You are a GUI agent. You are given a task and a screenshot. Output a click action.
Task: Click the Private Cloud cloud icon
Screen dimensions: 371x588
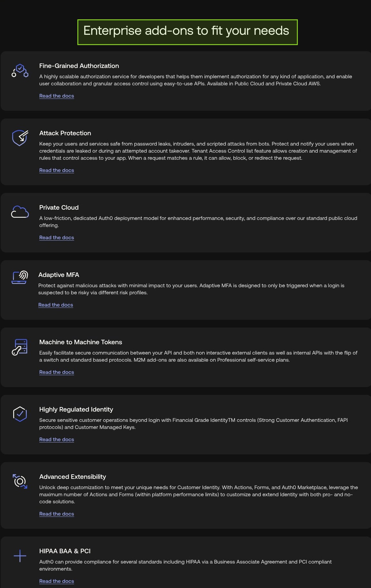coord(20,212)
